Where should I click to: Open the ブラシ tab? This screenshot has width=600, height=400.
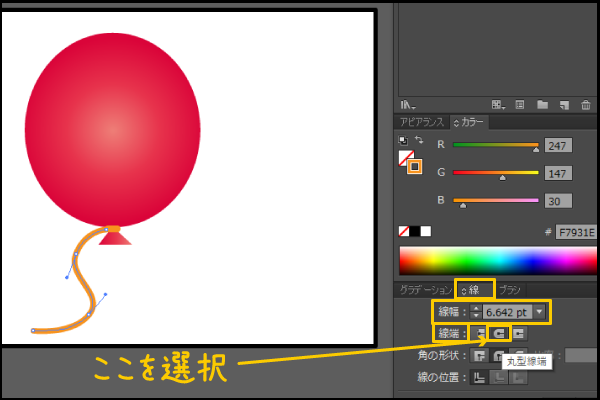click(x=510, y=289)
